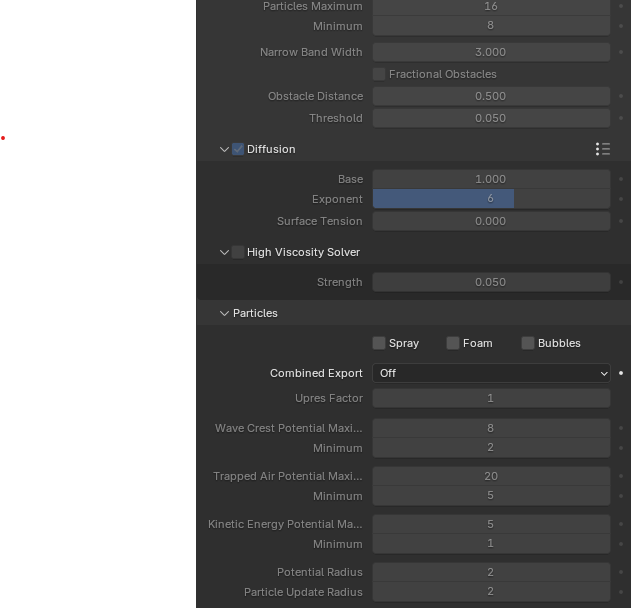Screen dimensions: 631x608
Task: Click animate dot beside viscosity Strength
Action: tap(621, 282)
